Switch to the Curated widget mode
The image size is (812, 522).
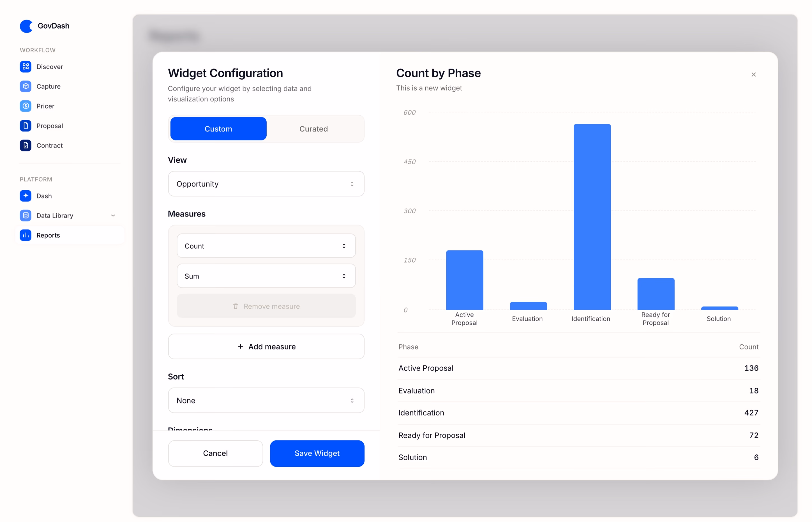click(313, 129)
